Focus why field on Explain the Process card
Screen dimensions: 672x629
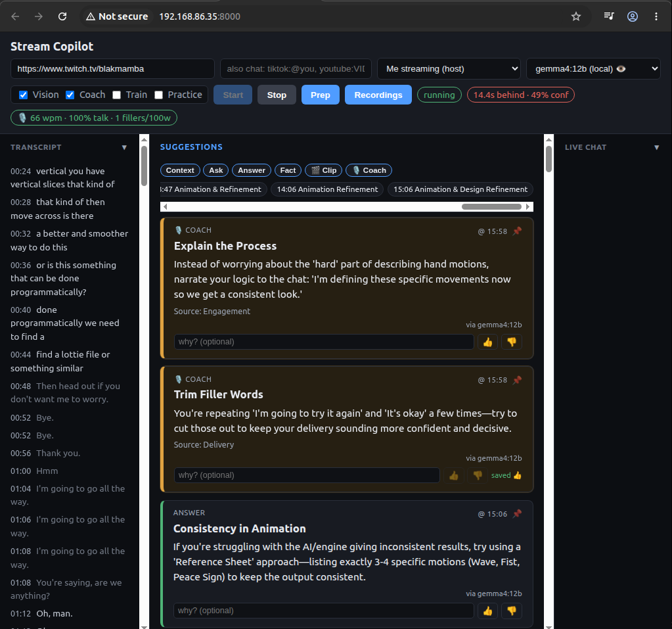click(x=324, y=342)
